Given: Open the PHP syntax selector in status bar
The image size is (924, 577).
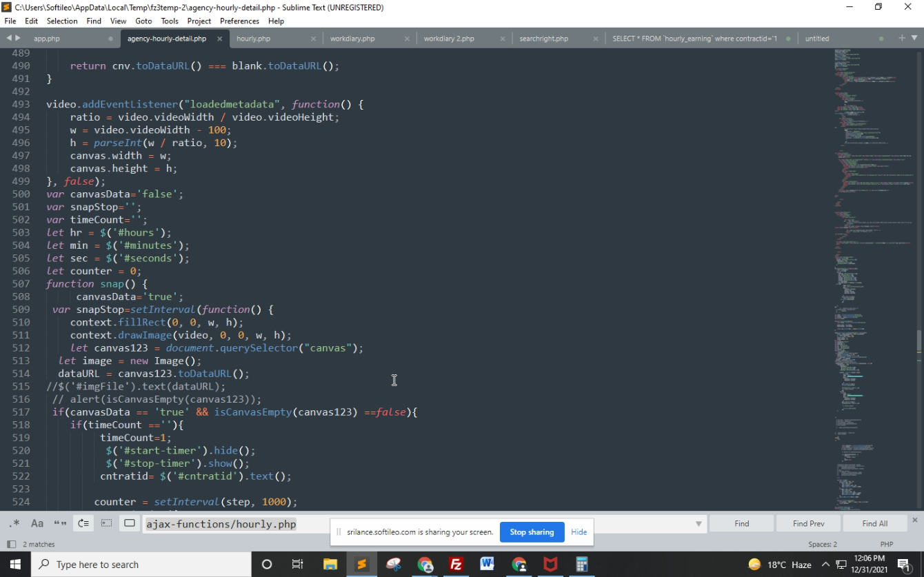Looking at the screenshot, I should tap(886, 545).
